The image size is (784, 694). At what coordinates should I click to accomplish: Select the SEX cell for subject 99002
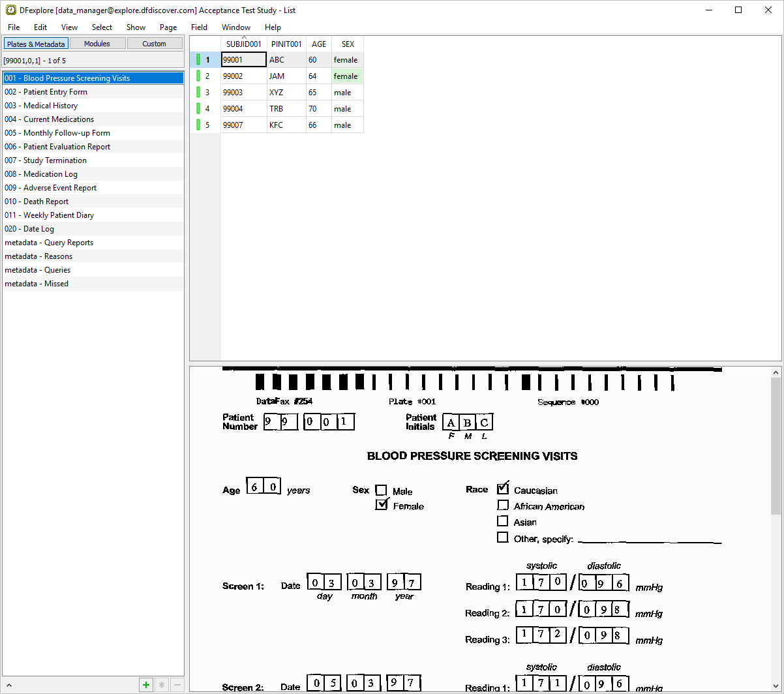pos(347,76)
